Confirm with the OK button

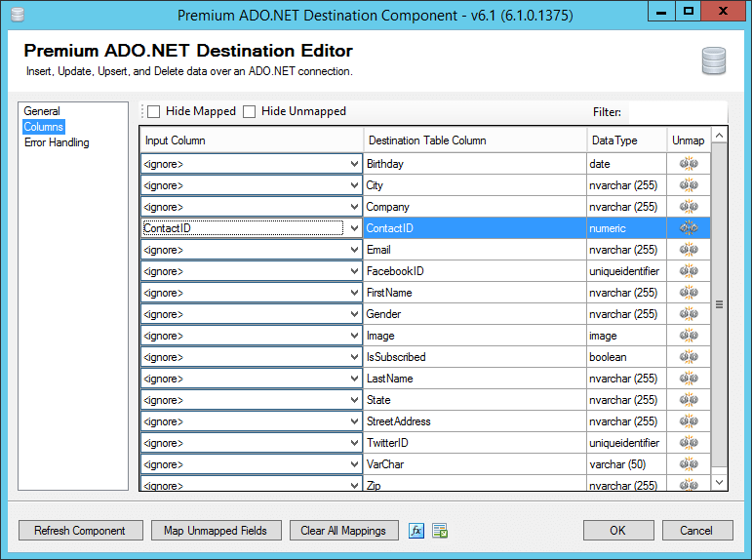(x=618, y=531)
